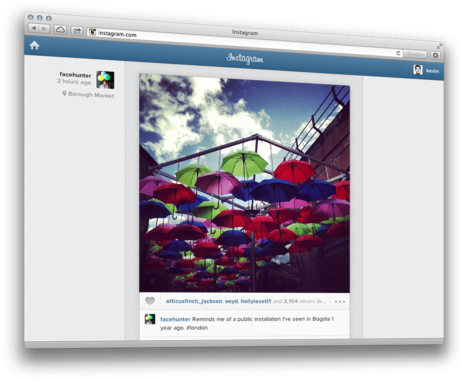This screenshot has height=380, width=462.
Task: Enter fullscreen with the corner arrows icon
Action: point(440,46)
